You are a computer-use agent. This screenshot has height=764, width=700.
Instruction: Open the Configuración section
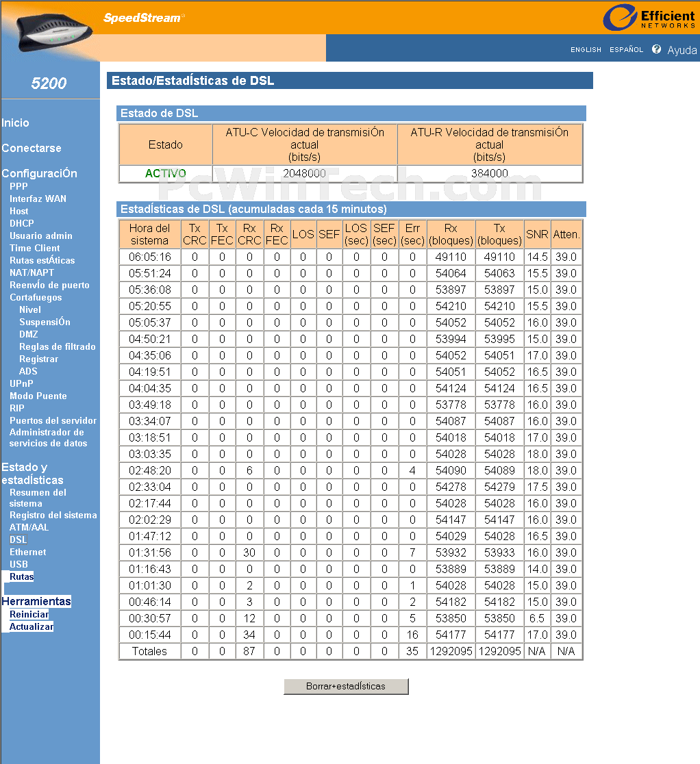point(39,173)
